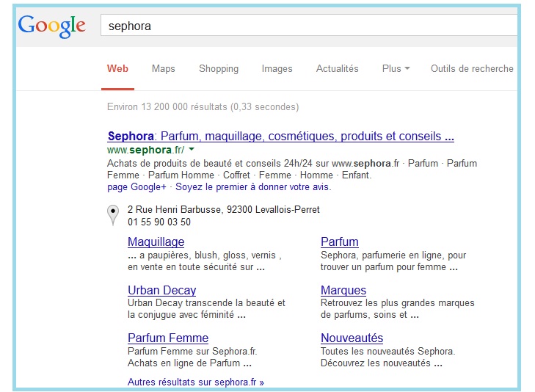This screenshot has width=535, height=392.
Task: Open the Marques sitelink
Action: click(x=343, y=290)
